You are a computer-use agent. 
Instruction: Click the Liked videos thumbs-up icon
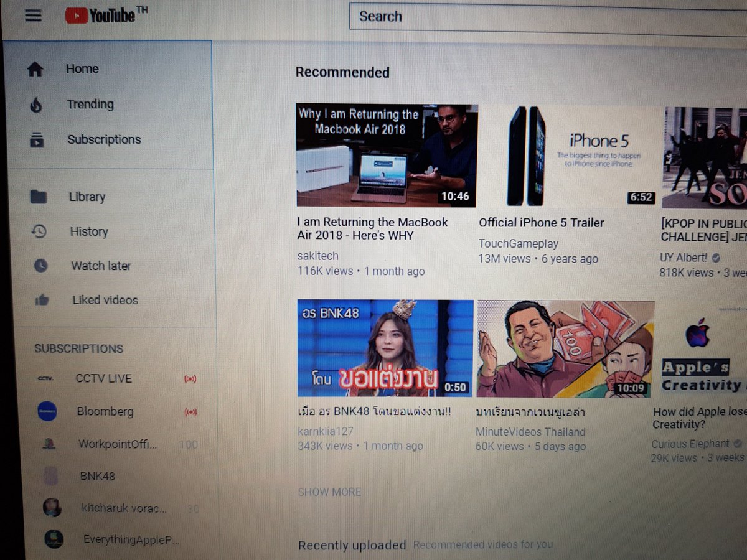pyautogui.click(x=42, y=300)
